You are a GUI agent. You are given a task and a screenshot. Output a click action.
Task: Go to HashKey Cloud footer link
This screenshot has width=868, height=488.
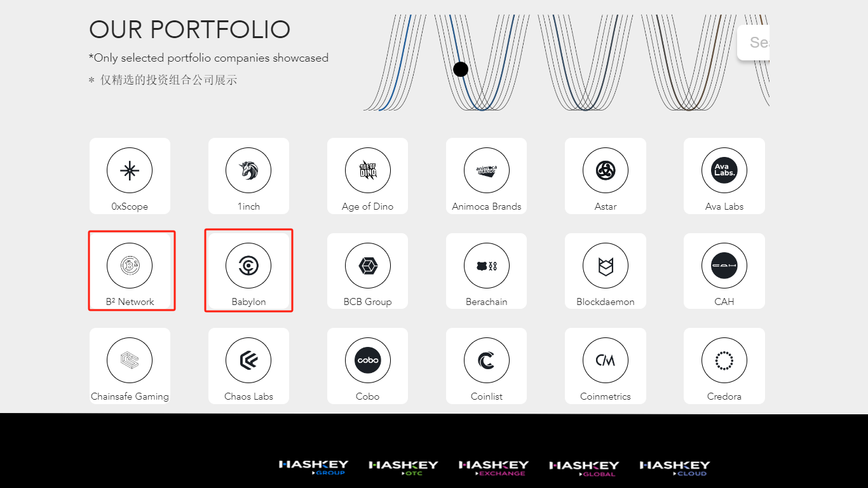674,468
